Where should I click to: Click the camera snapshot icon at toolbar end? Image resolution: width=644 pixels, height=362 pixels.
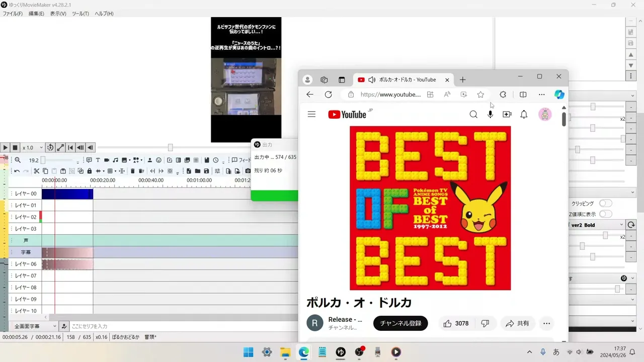point(248,171)
